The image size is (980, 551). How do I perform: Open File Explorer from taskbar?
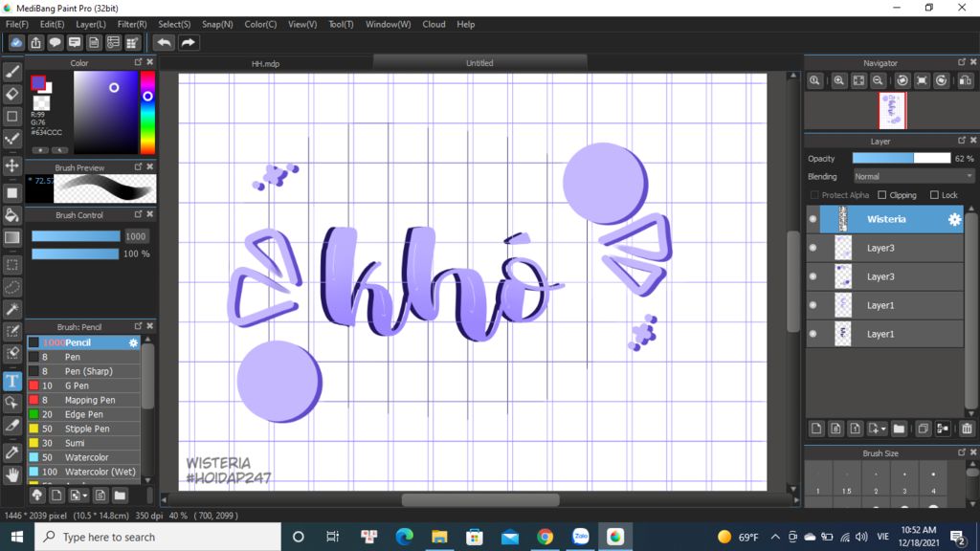click(x=439, y=537)
